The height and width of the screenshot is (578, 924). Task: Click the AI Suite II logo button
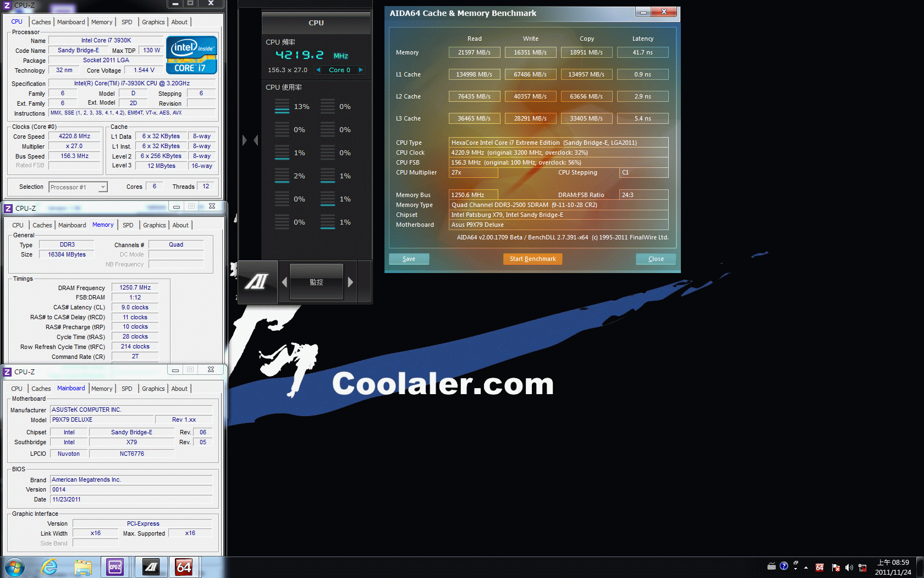click(x=257, y=282)
